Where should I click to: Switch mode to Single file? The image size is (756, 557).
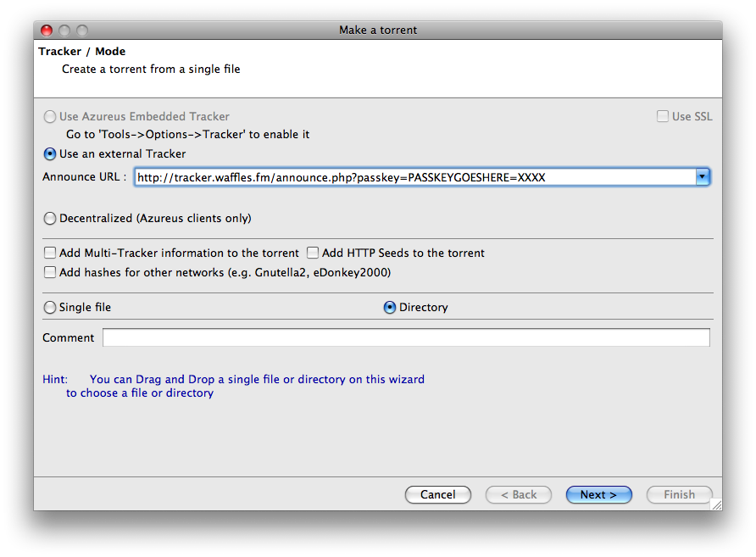51,307
